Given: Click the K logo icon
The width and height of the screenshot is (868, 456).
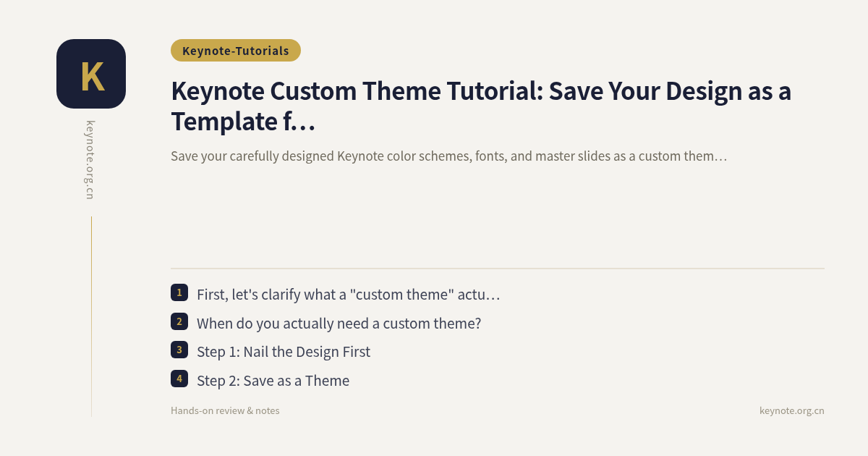Looking at the screenshot, I should click(91, 74).
